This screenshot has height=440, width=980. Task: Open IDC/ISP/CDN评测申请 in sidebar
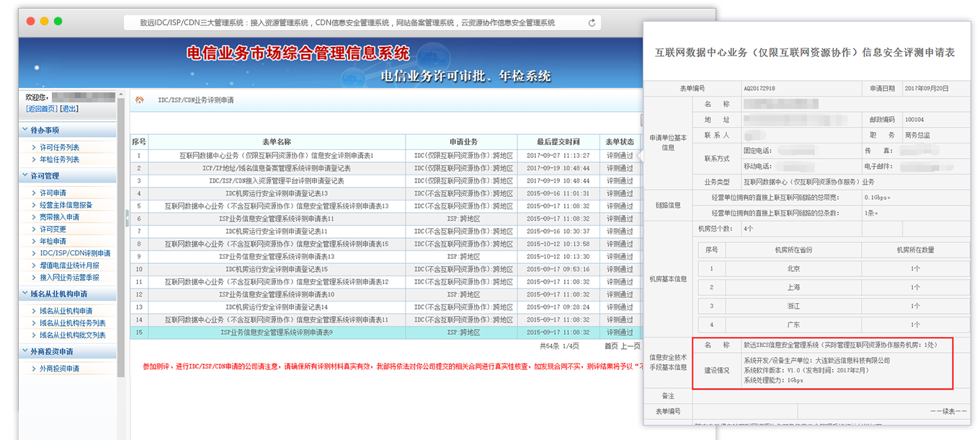tap(75, 253)
